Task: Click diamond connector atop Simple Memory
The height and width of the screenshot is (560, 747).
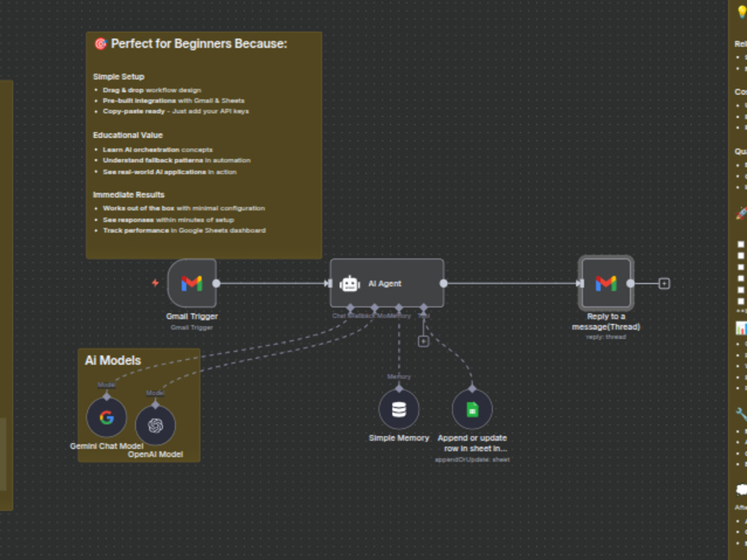Action: click(x=399, y=388)
